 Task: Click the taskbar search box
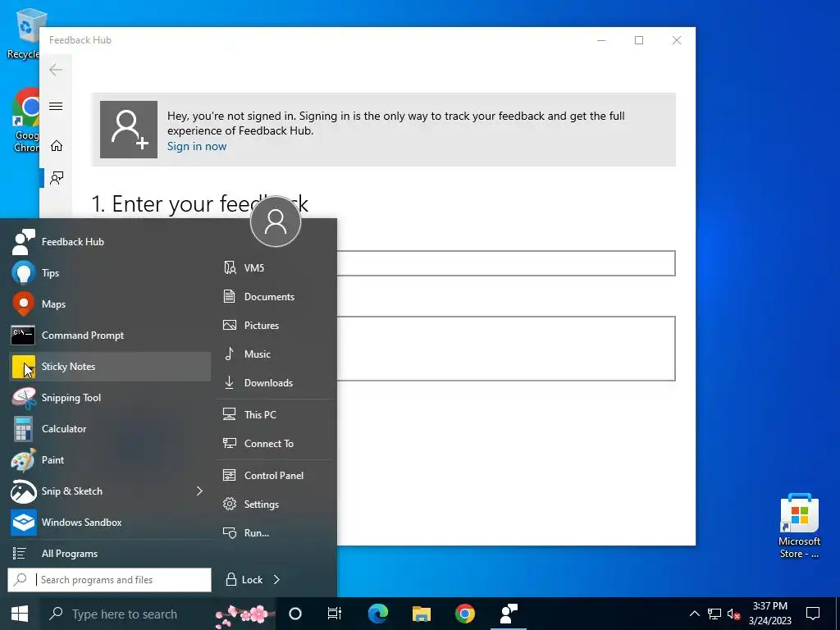click(158, 614)
